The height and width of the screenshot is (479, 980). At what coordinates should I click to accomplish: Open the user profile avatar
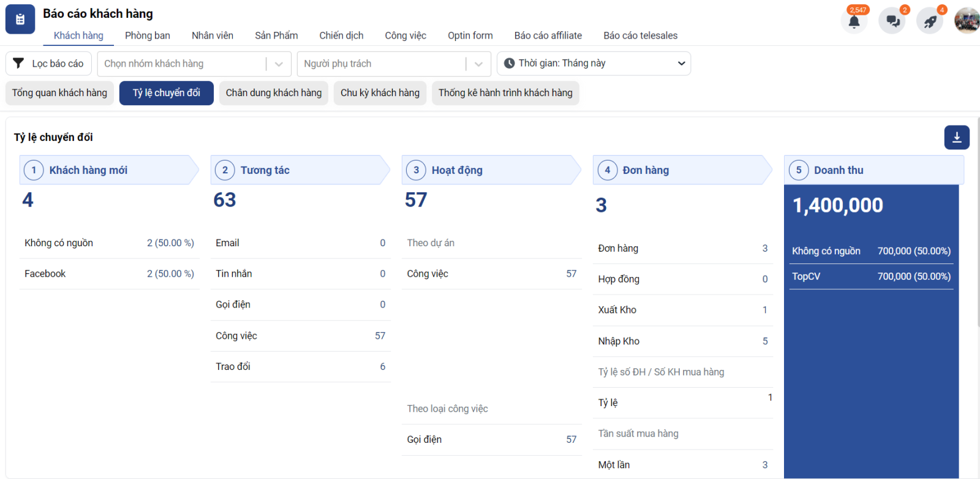coord(967,21)
